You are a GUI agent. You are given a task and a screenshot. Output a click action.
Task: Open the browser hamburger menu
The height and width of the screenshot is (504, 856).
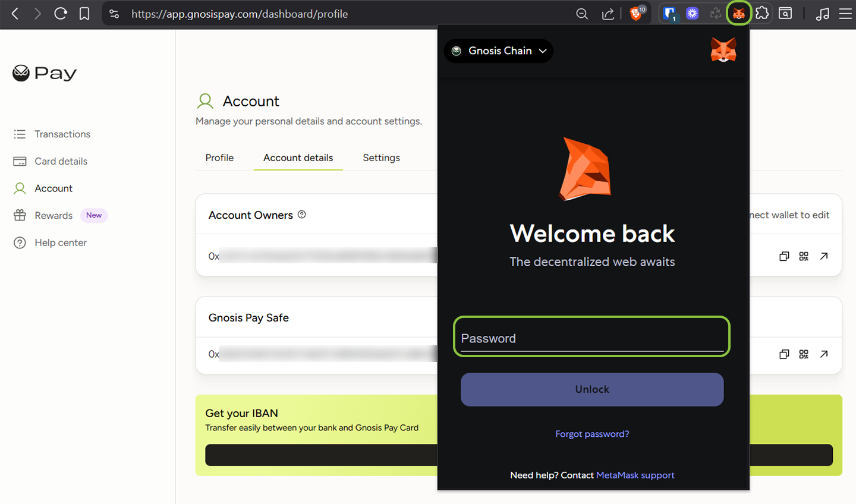point(845,14)
